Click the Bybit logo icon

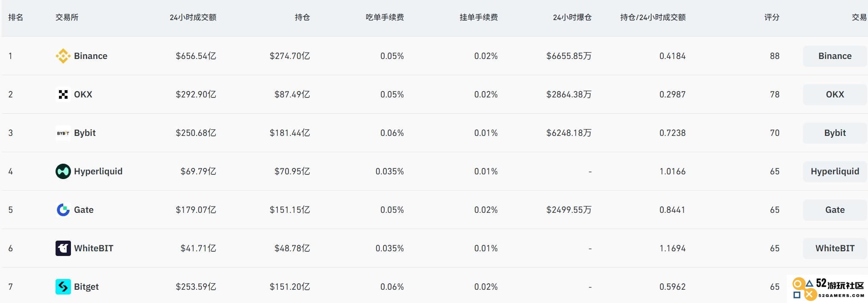pos(63,133)
